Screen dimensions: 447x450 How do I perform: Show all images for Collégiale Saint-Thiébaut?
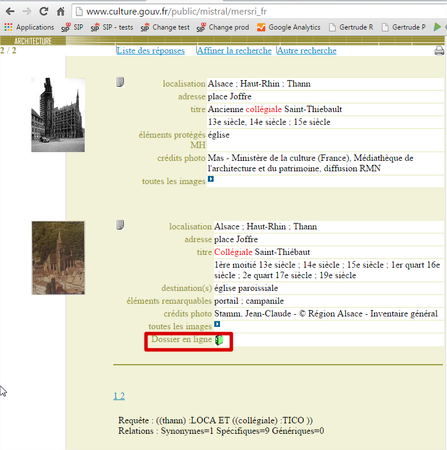point(217,324)
